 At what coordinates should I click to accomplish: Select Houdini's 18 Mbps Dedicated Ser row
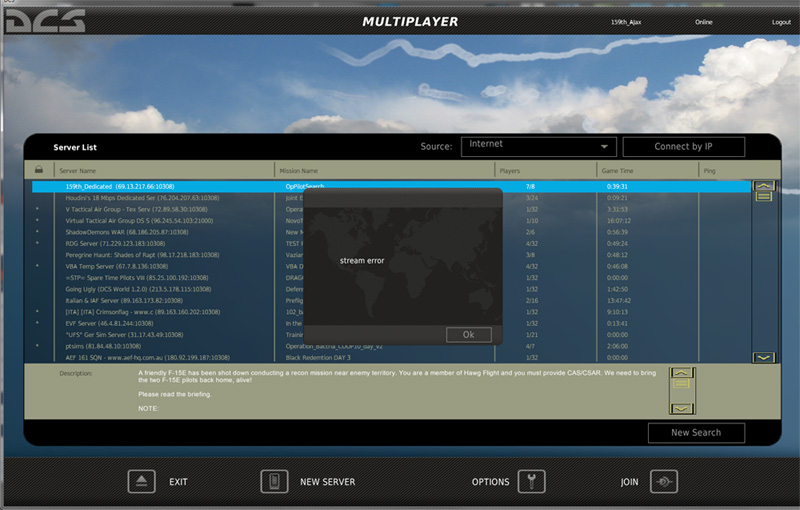391,198
